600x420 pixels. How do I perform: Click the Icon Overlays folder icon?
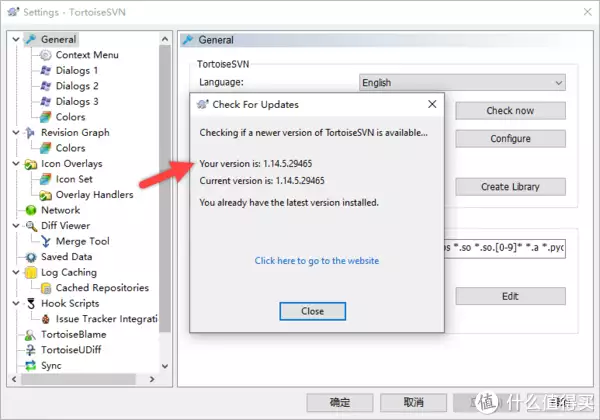(31, 164)
